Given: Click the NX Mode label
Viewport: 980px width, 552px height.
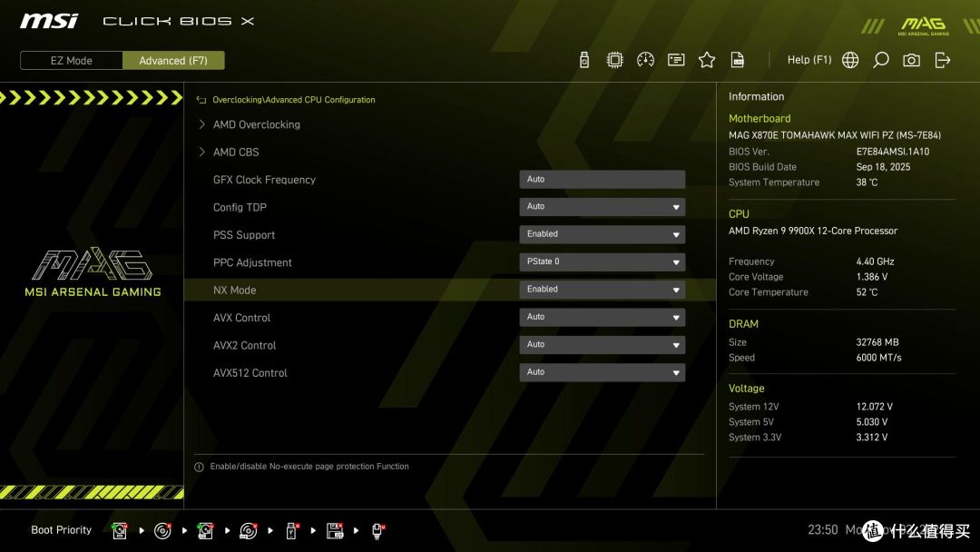Looking at the screenshot, I should click(234, 290).
